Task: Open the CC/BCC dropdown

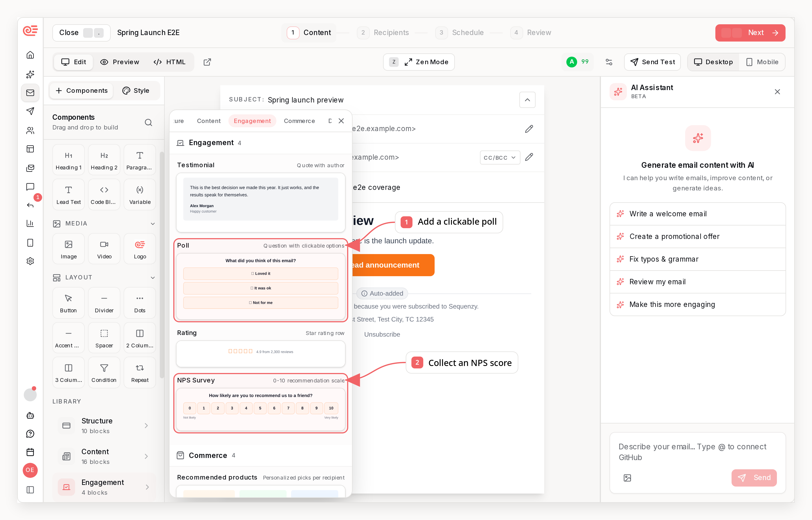Action: pos(500,157)
